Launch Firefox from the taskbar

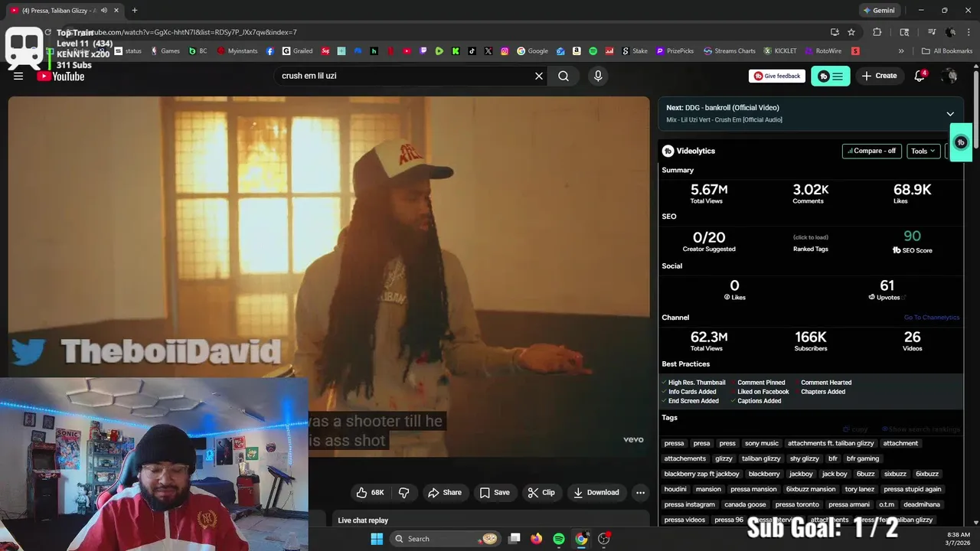(537, 539)
